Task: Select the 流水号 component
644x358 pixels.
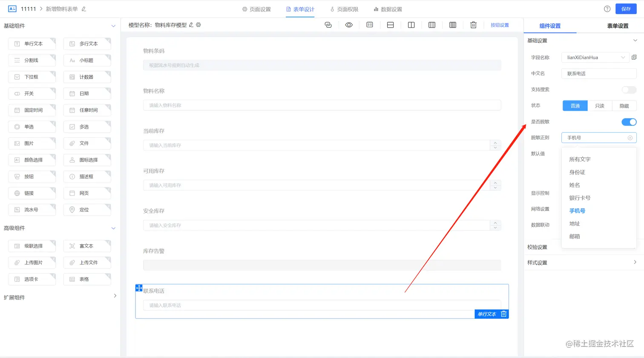Action: click(32, 210)
